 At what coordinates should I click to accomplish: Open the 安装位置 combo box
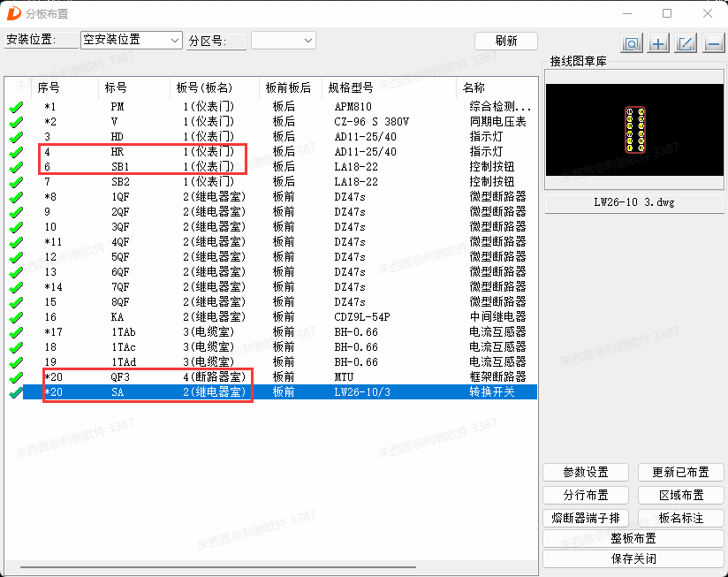(x=131, y=40)
